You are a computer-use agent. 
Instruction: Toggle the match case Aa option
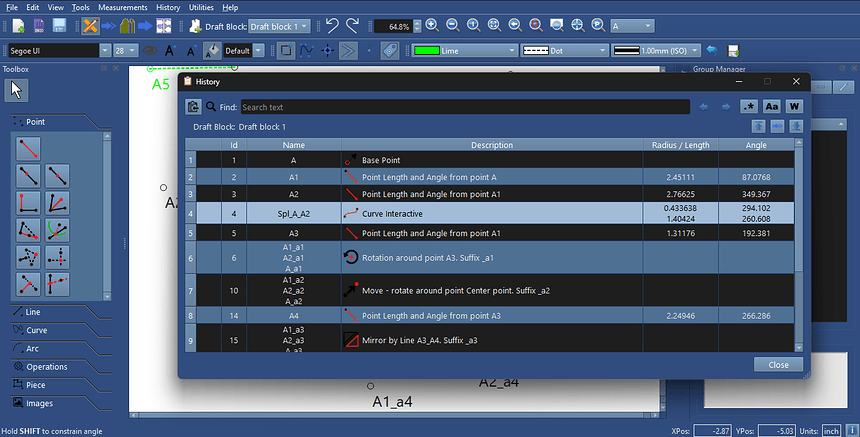[772, 106]
